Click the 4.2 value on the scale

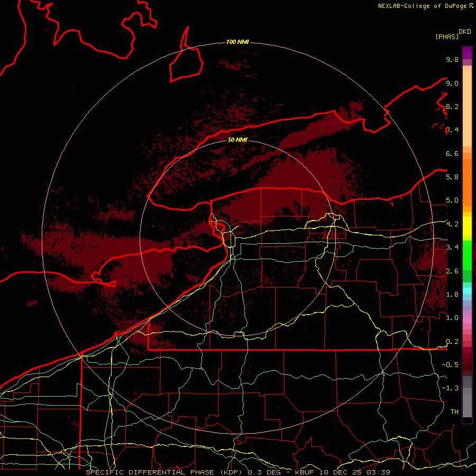coord(452,224)
